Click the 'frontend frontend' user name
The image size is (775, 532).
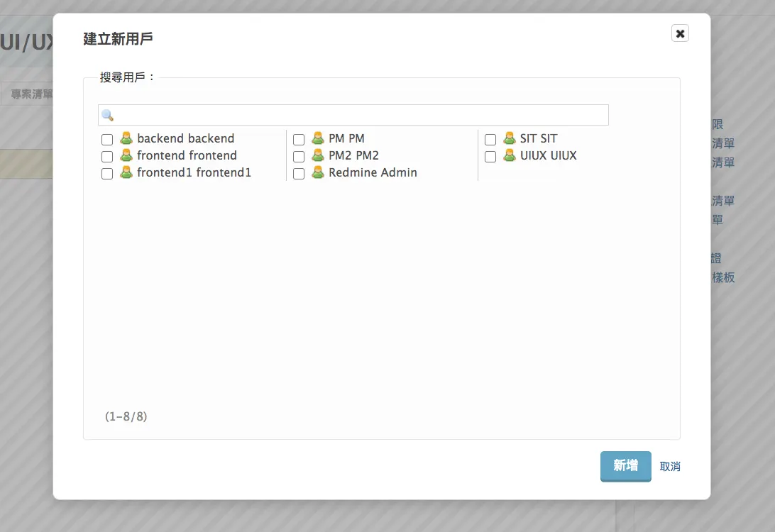(187, 155)
